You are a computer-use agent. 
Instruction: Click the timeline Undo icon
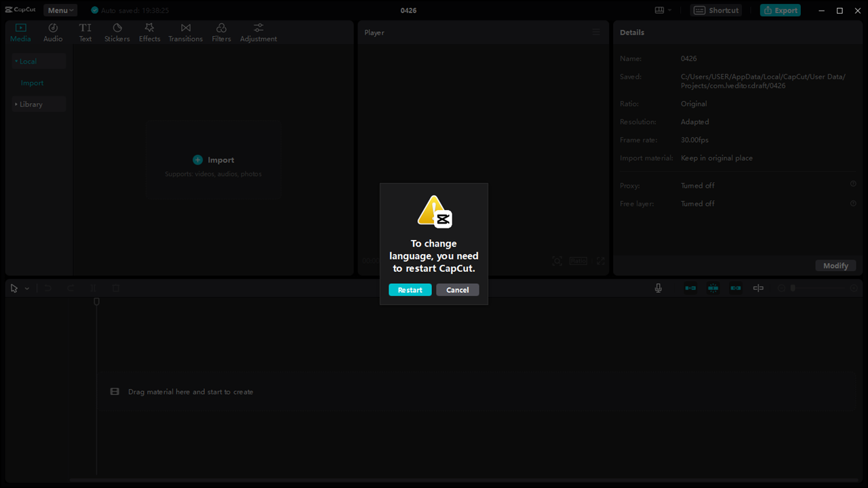tap(48, 288)
